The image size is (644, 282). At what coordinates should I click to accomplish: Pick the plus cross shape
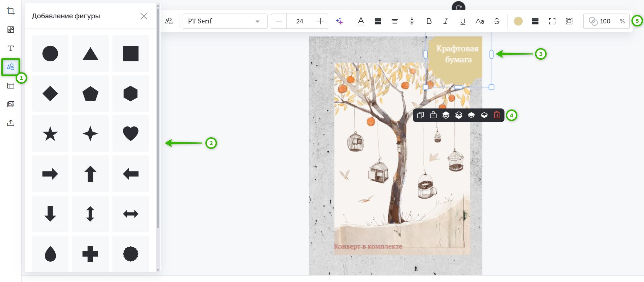tap(90, 254)
